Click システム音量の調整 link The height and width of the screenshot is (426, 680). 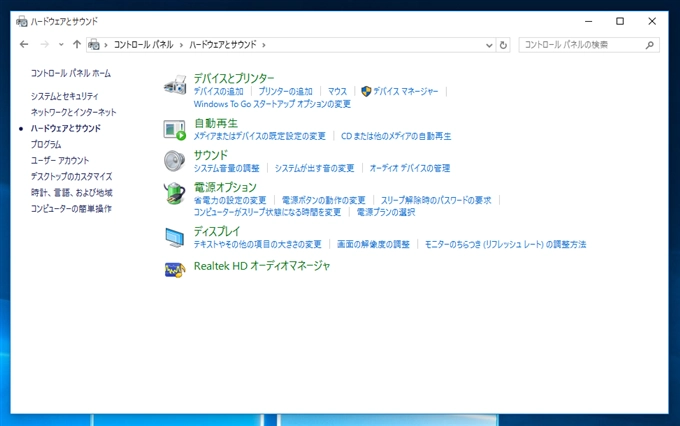pos(226,168)
